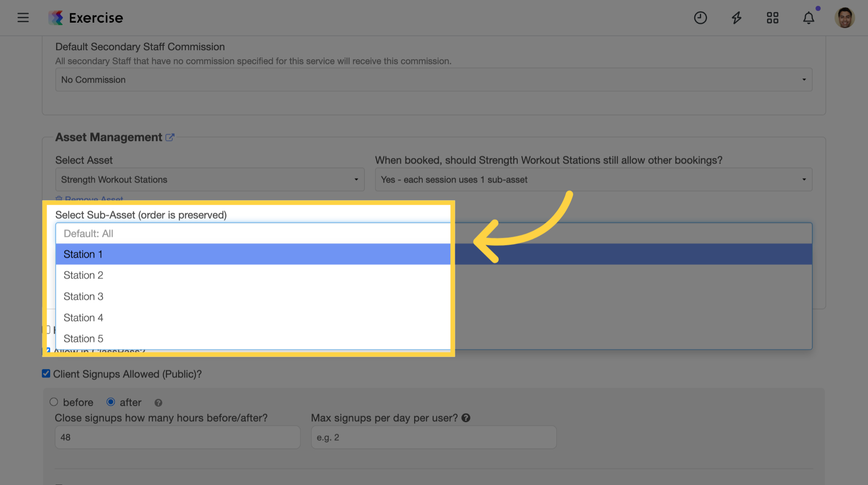Open the No Commission dropdown

point(434,80)
